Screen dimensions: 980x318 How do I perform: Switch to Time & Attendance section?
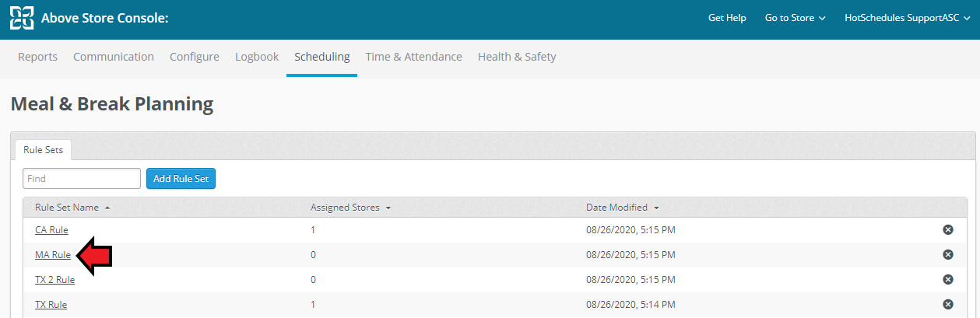(413, 57)
